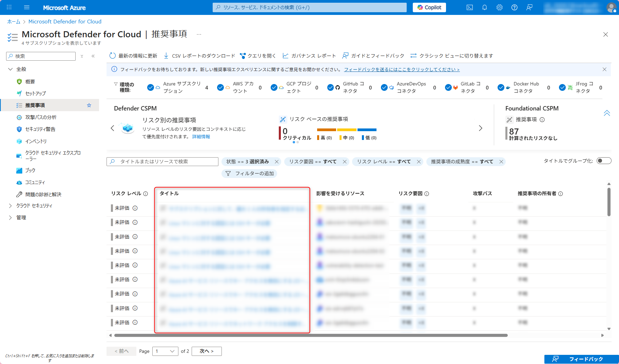The height and width of the screenshot is (364, 619).
Task: Open the フィードバックを送る feedback link
Action: coord(402,69)
